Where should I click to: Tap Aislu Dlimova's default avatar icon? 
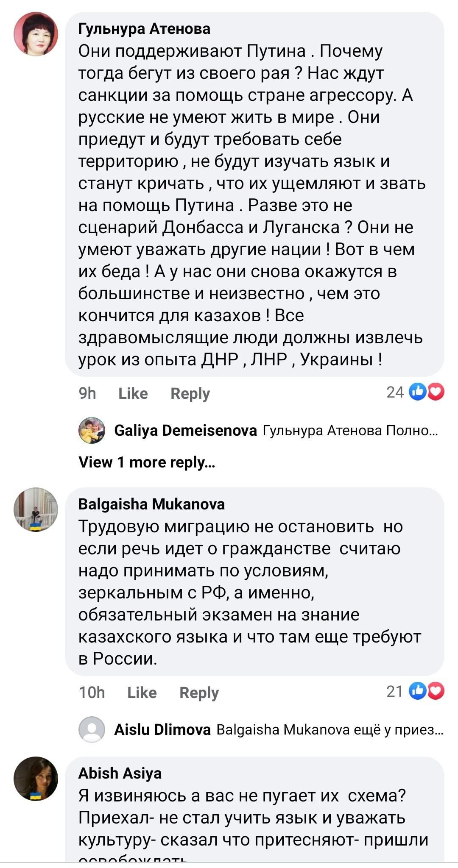pos(92,729)
